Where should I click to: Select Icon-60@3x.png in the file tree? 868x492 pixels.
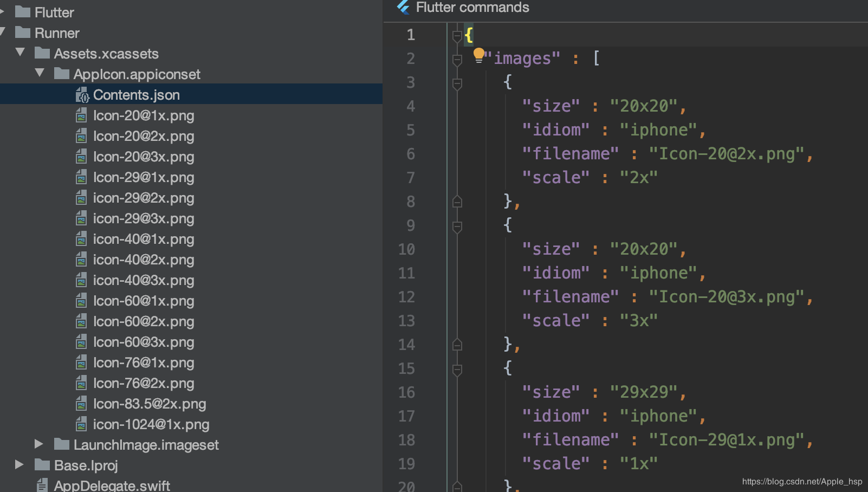click(x=144, y=342)
